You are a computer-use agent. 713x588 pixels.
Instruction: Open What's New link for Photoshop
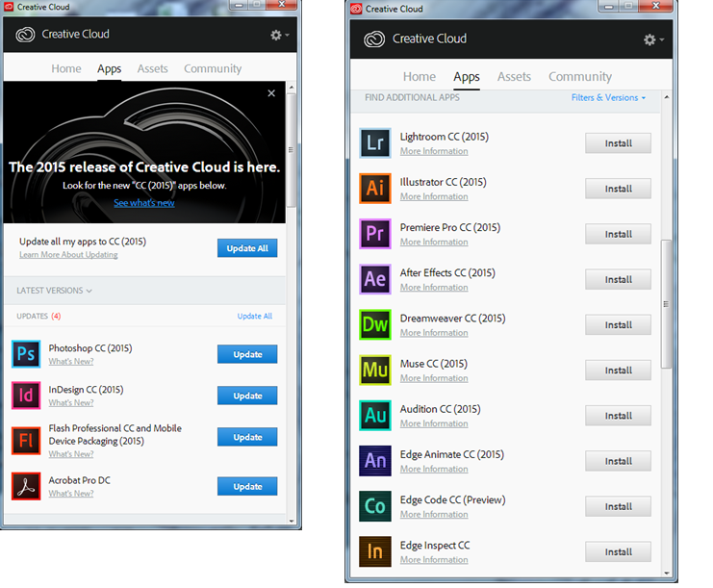(71, 362)
